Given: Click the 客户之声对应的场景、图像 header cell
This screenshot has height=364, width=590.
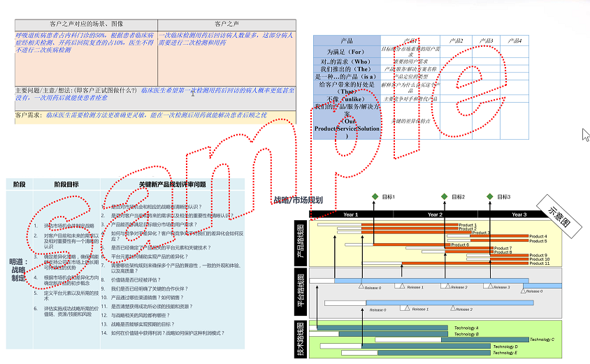Looking at the screenshot, I should click(x=86, y=24).
